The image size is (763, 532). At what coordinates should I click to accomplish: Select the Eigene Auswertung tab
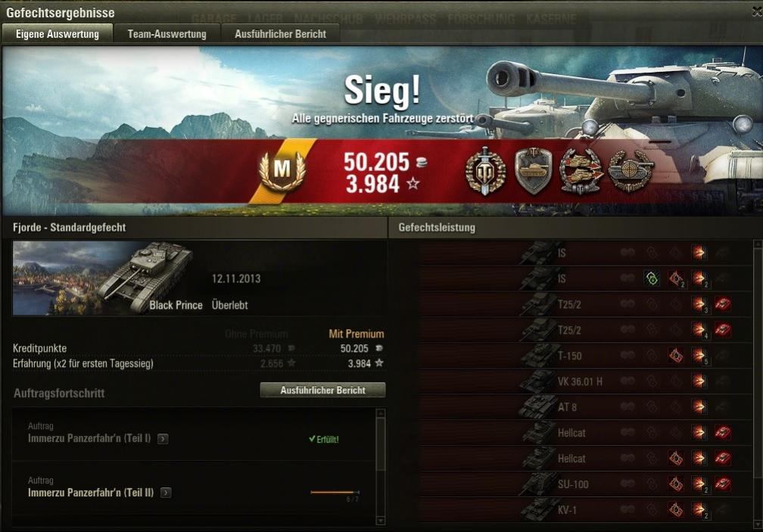(58, 34)
